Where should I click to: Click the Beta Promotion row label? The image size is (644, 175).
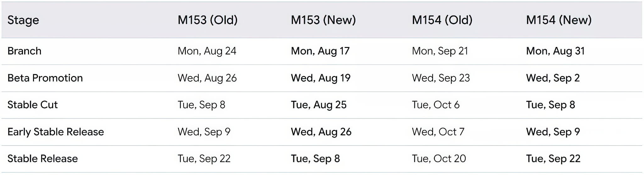pyautogui.click(x=45, y=78)
